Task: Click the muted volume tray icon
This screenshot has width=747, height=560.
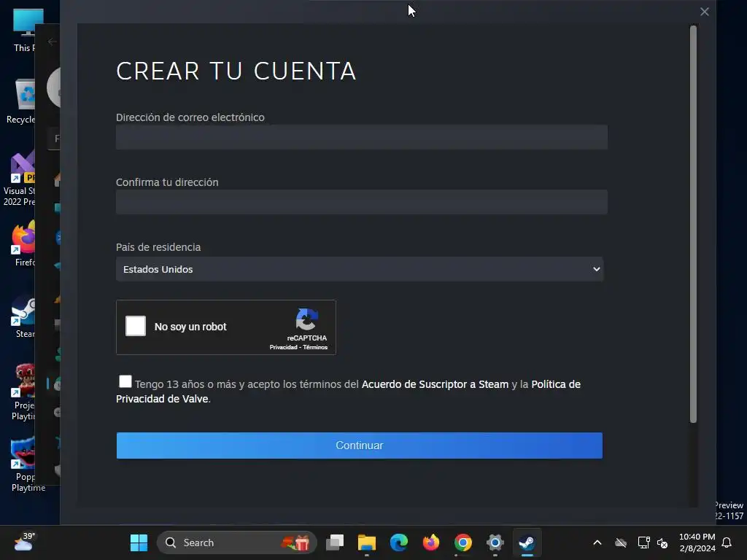Action: coord(662,542)
